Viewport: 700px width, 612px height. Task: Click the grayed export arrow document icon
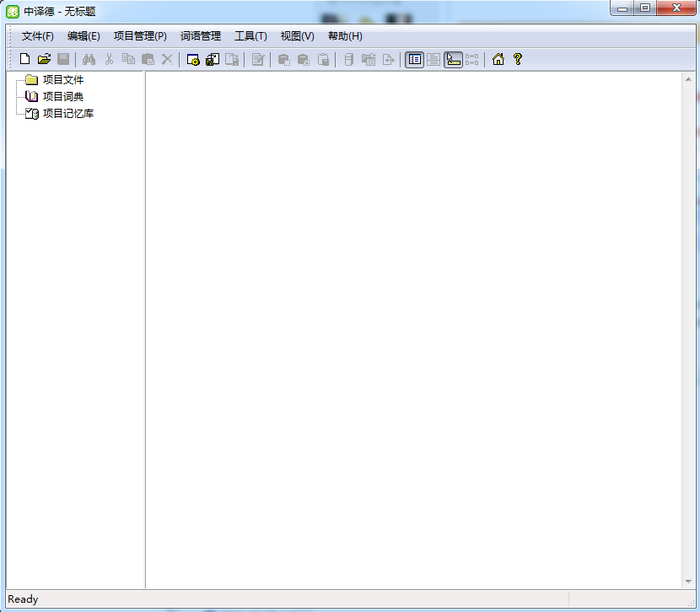[x=389, y=59]
